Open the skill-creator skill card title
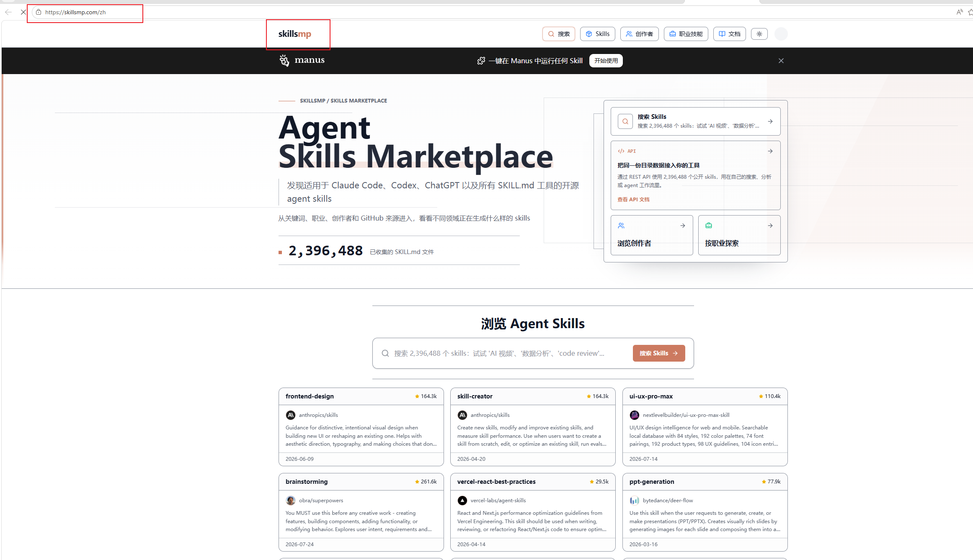Image resolution: width=973 pixels, height=560 pixels. pyautogui.click(x=475, y=396)
